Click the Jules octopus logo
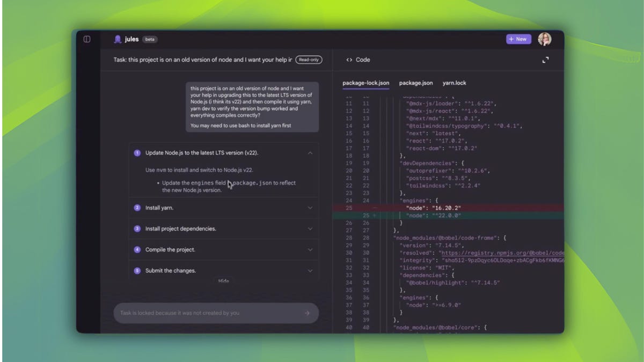Image resolution: width=644 pixels, height=362 pixels. [x=118, y=39]
